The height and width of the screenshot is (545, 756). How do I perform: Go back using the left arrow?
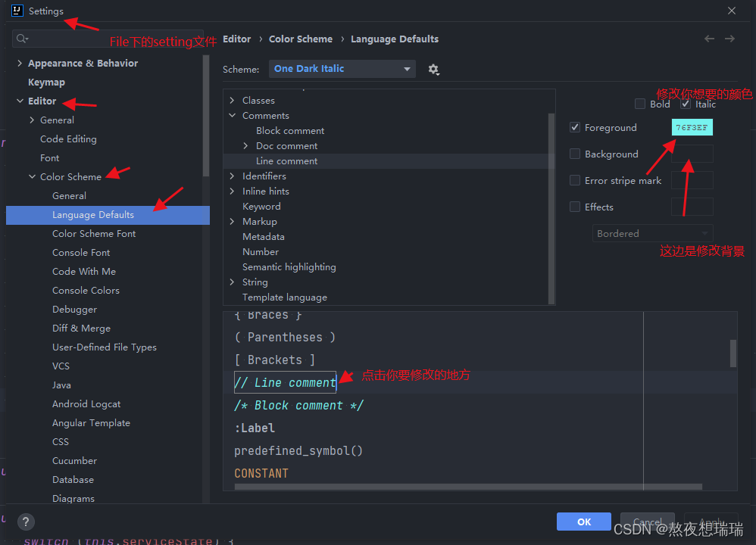(x=709, y=39)
